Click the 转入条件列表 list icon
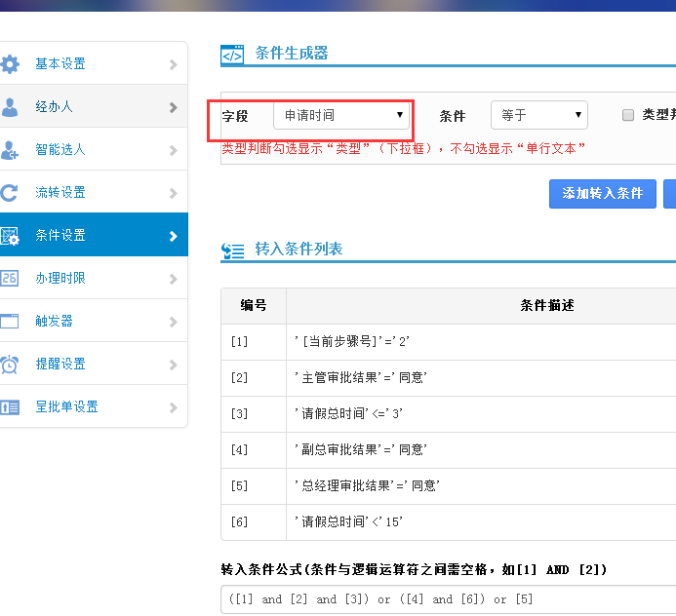676x616 pixels. 232,250
